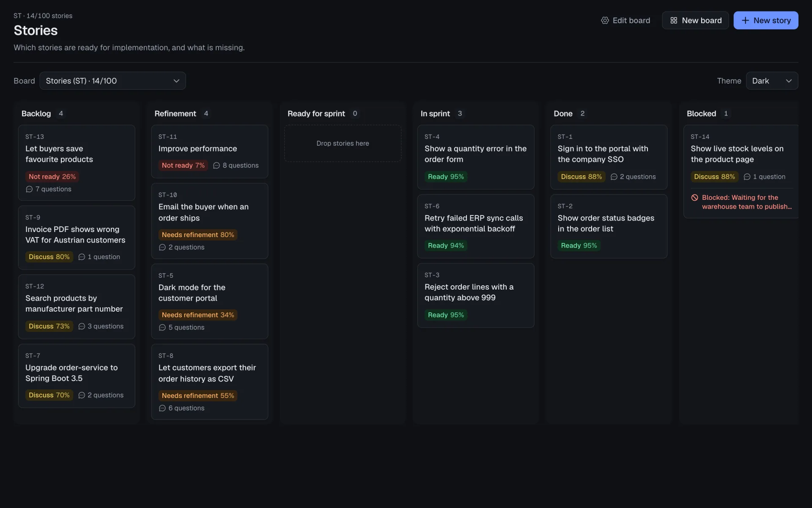This screenshot has width=812, height=508.
Task: Click the Ready 95% badge on ST-3
Action: tap(446, 315)
